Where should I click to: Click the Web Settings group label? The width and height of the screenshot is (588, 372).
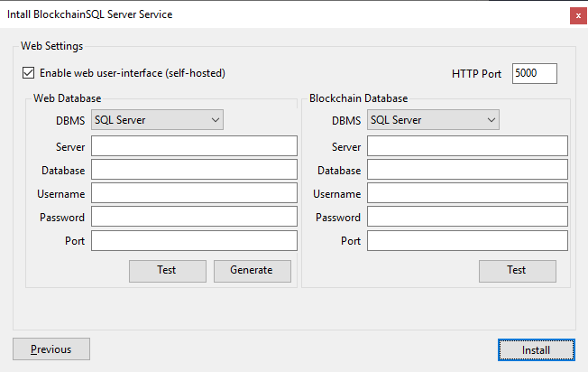pyautogui.click(x=51, y=46)
